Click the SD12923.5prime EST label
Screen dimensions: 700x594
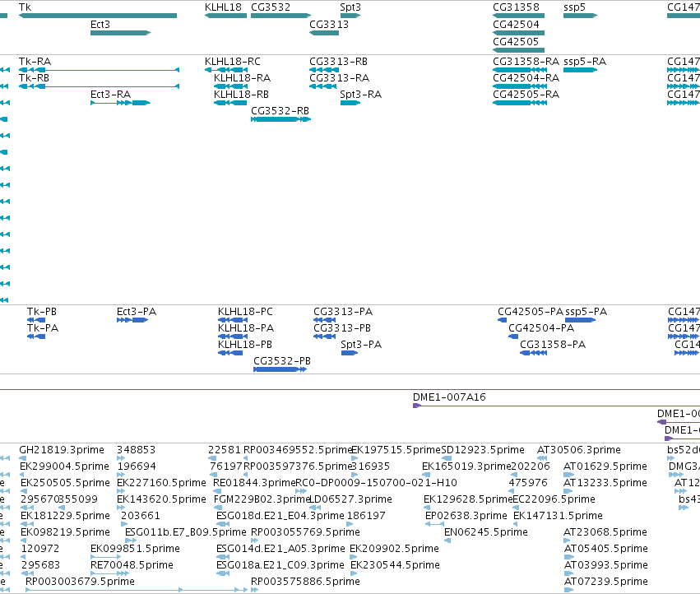pyautogui.click(x=483, y=450)
